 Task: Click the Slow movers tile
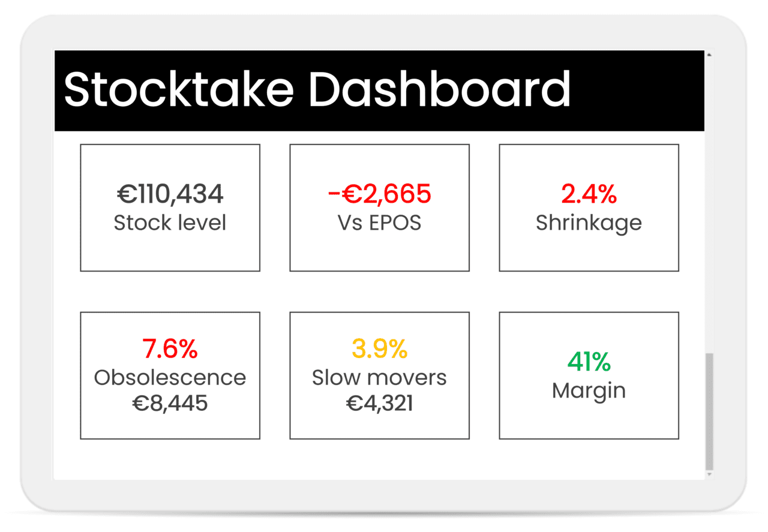tap(379, 374)
